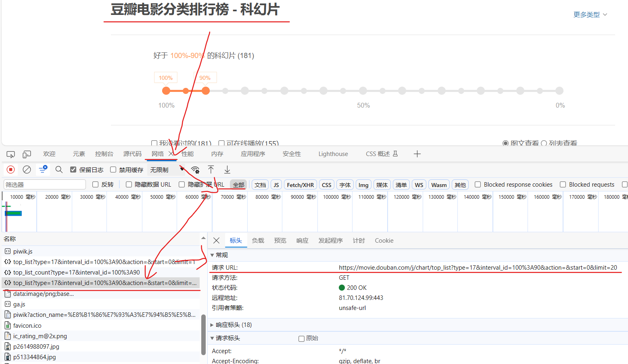
Task: Show all request types
Action: 239,185
